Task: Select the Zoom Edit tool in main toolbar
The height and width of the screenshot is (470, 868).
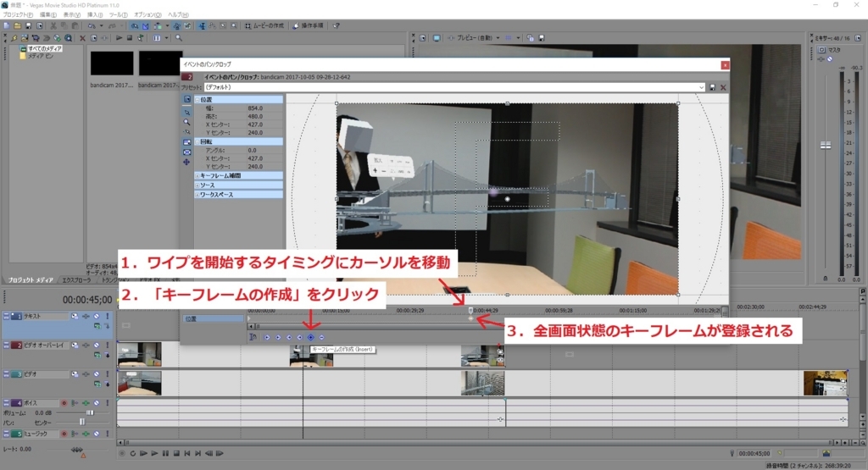Action: click(234, 25)
